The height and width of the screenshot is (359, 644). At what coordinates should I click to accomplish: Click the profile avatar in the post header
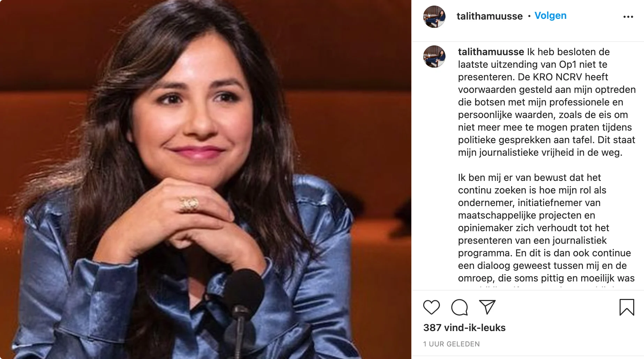pyautogui.click(x=434, y=17)
